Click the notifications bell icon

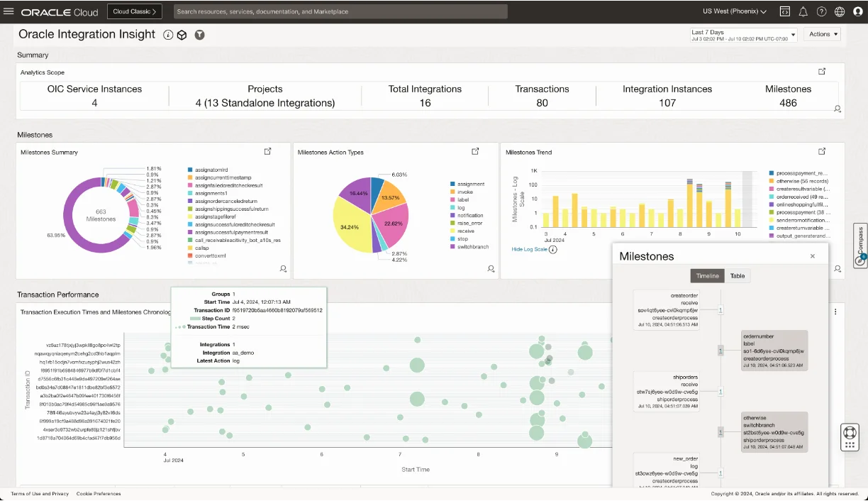803,11
